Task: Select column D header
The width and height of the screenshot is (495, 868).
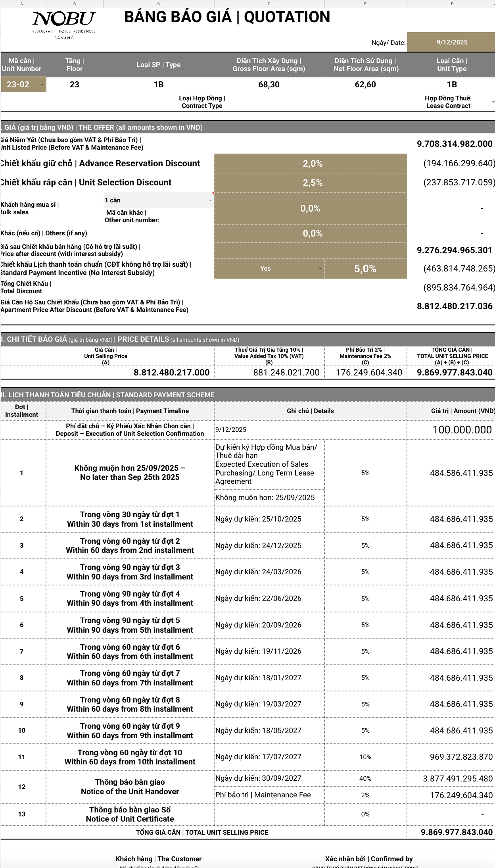Action: [x=269, y=4]
